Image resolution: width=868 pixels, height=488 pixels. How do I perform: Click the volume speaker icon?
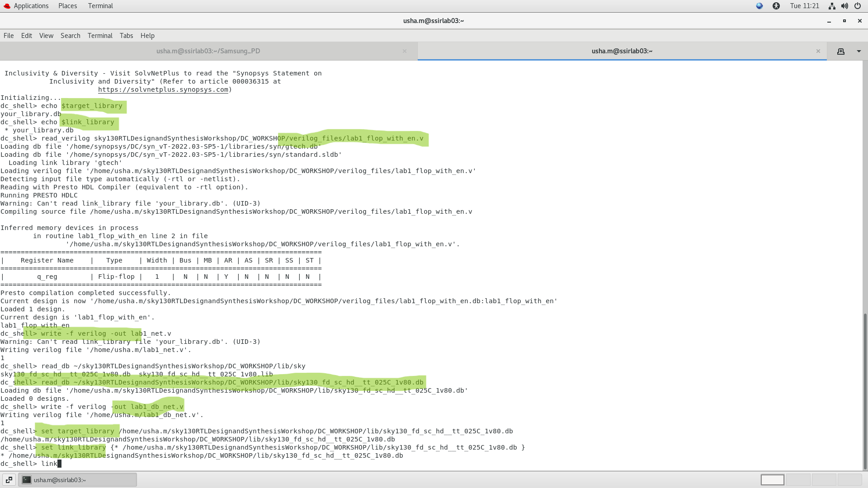pos(844,6)
